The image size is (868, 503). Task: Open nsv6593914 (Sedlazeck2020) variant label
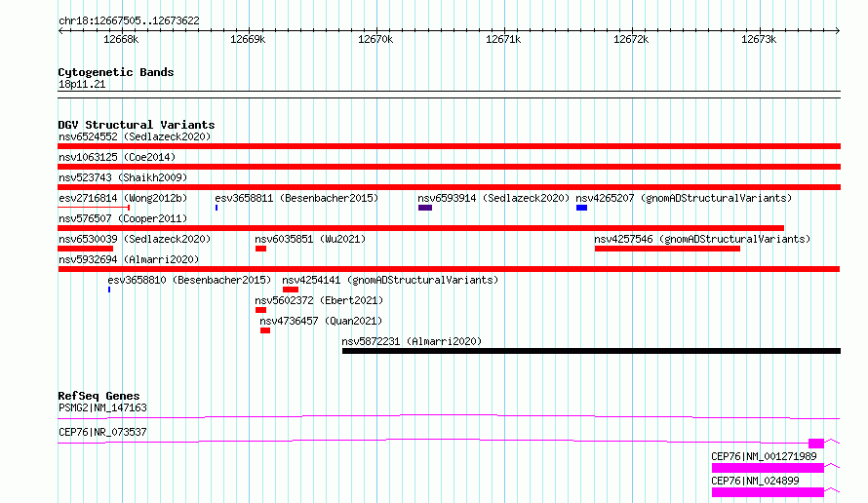tap(493, 198)
